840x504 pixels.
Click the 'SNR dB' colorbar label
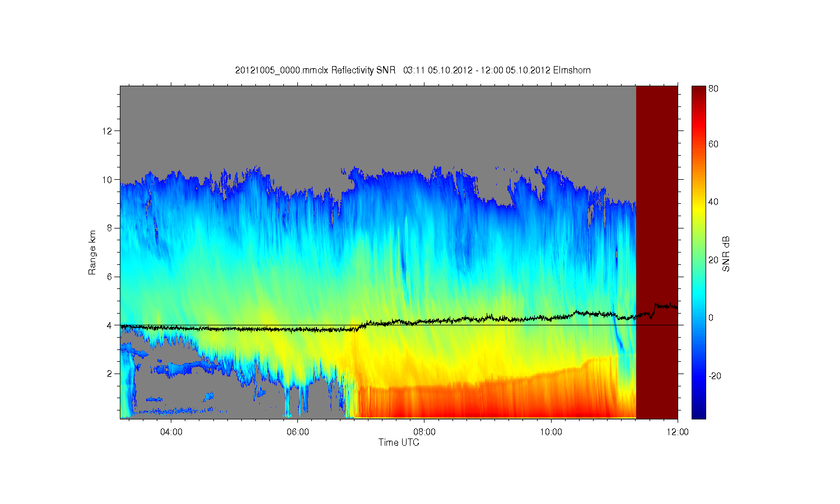(x=726, y=254)
